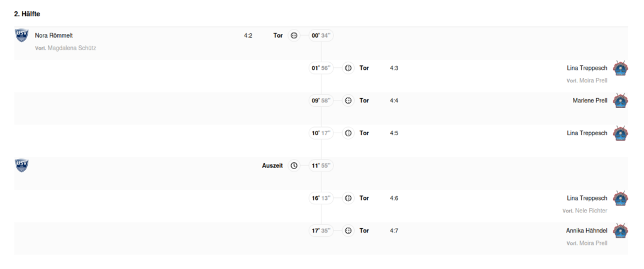The height and width of the screenshot is (269, 644).
Task: Click the goal icon beside 4:5 score
Action: (348, 133)
